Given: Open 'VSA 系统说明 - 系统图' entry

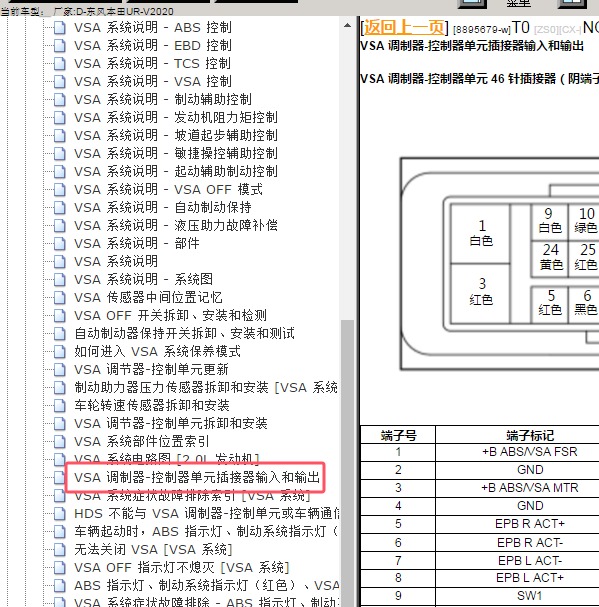Looking at the screenshot, I should (x=143, y=279).
